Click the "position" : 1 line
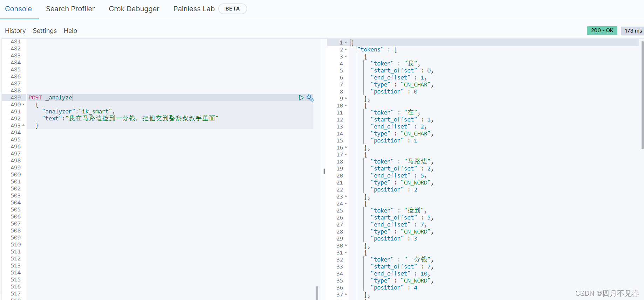This screenshot has width=644, height=300. tap(394, 140)
